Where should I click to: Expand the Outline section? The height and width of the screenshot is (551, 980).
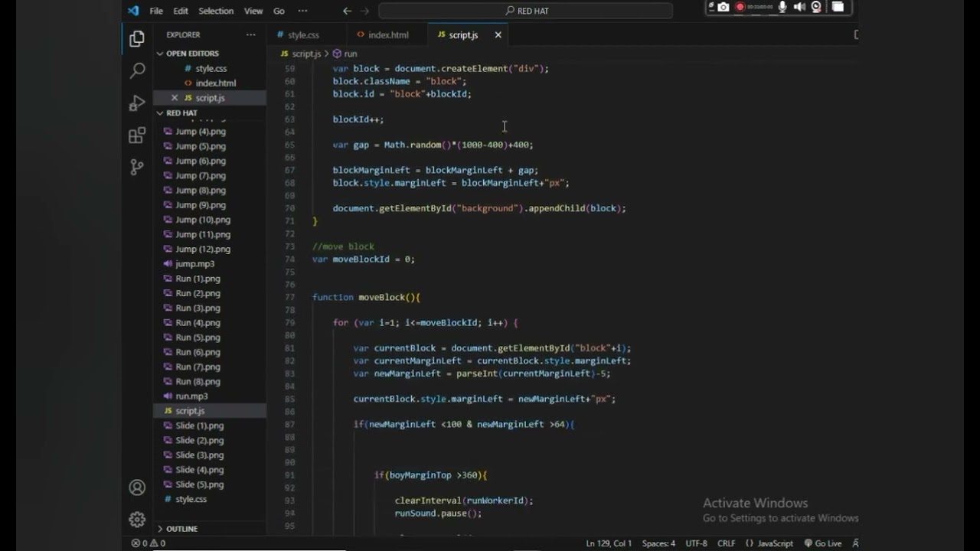click(210, 529)
